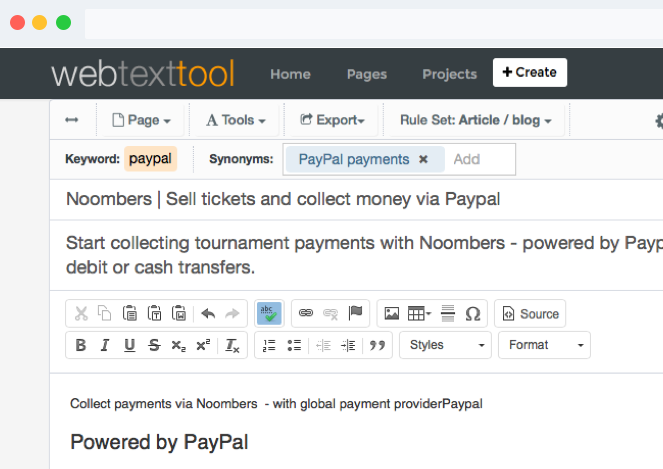Click the 'Collect payments via Noombers' paragraph
663x469 pixels.
(276, 403)
